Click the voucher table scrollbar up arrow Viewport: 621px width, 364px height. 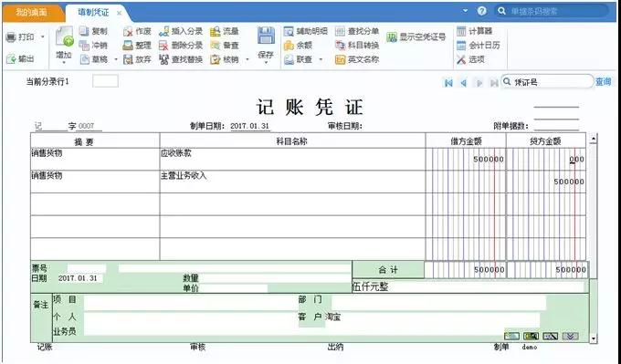(594, 139)
